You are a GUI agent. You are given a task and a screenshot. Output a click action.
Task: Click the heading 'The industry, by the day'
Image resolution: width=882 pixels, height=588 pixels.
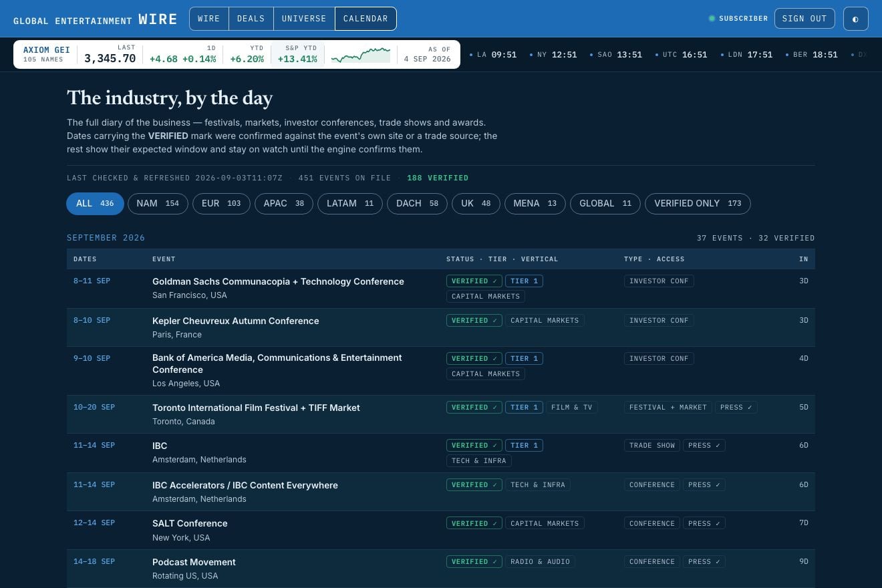(170, 98)
